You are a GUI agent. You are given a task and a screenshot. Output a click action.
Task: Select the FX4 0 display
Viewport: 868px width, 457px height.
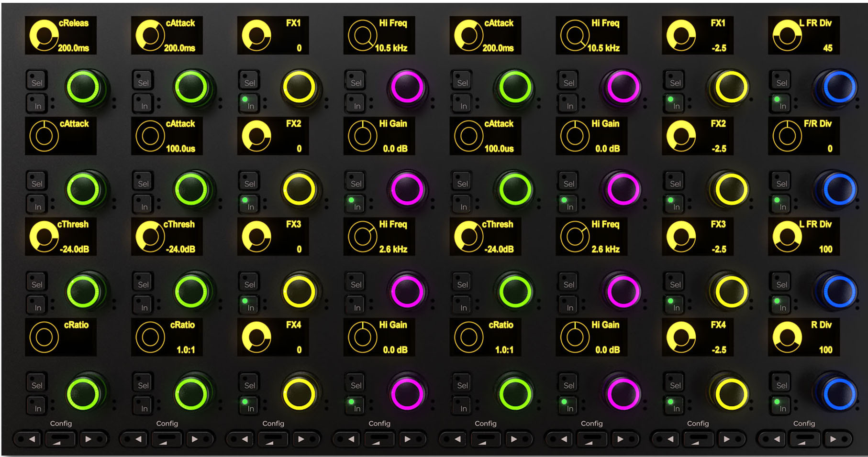pyautogui.click(x=273, y=337)
